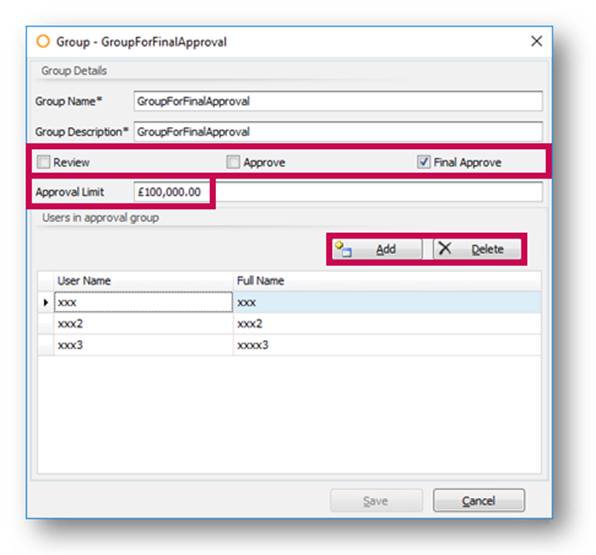This screenshot has width=596, height=555.
Task: Click the Group Name input field
Action: (x=338, y=101)
